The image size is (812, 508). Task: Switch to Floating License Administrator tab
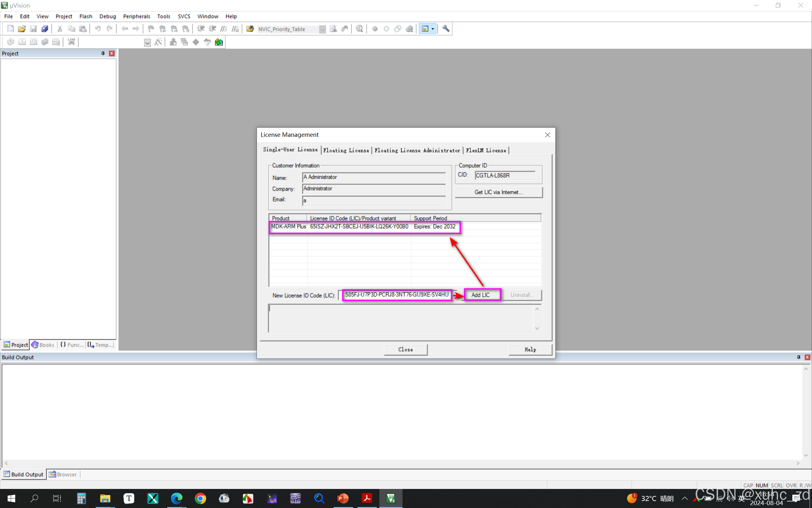point(417,150)
